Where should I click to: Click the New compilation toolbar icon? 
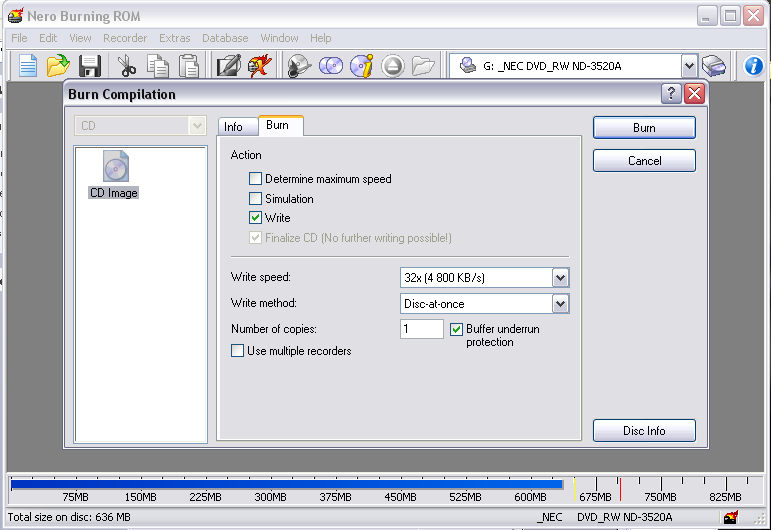tap(28, 66)
